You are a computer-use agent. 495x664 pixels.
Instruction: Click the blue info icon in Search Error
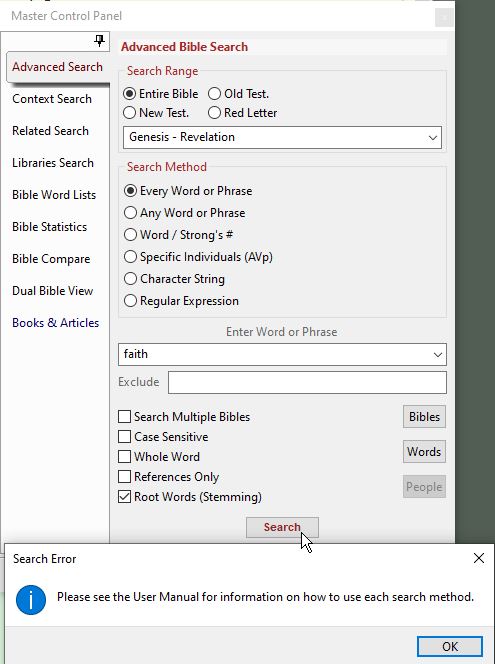[x=31, y=600]
